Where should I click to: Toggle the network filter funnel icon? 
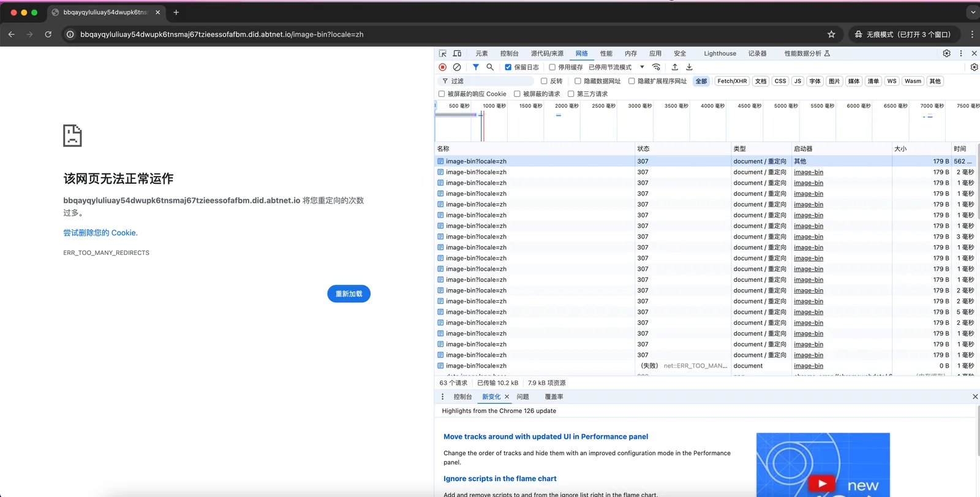coord(476,67)
